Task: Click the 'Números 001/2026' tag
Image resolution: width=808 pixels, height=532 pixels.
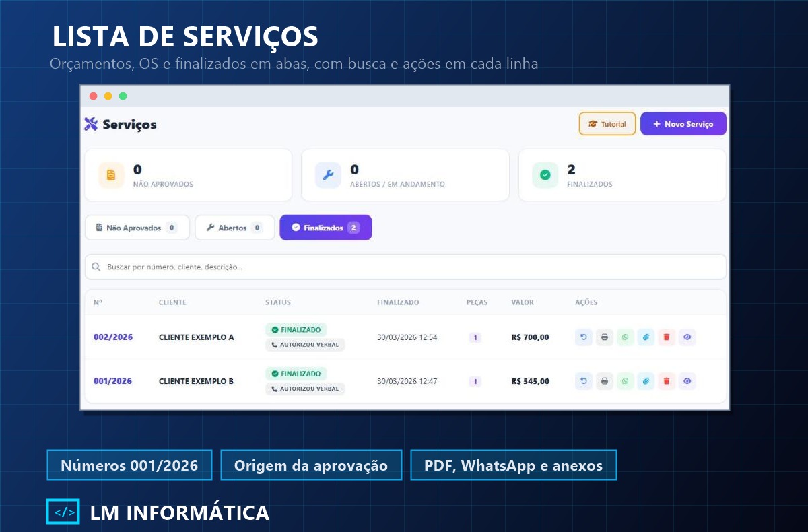Action: 129,465
